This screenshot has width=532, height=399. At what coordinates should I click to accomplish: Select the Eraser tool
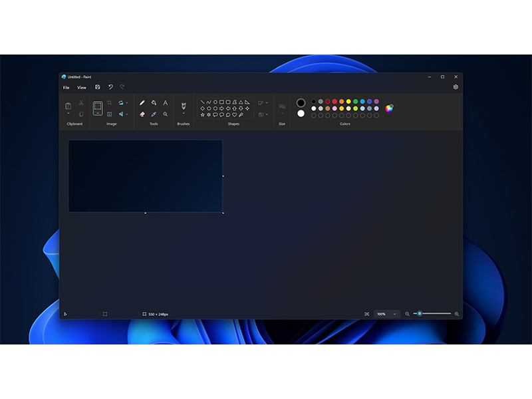click(x=142, y=114)
